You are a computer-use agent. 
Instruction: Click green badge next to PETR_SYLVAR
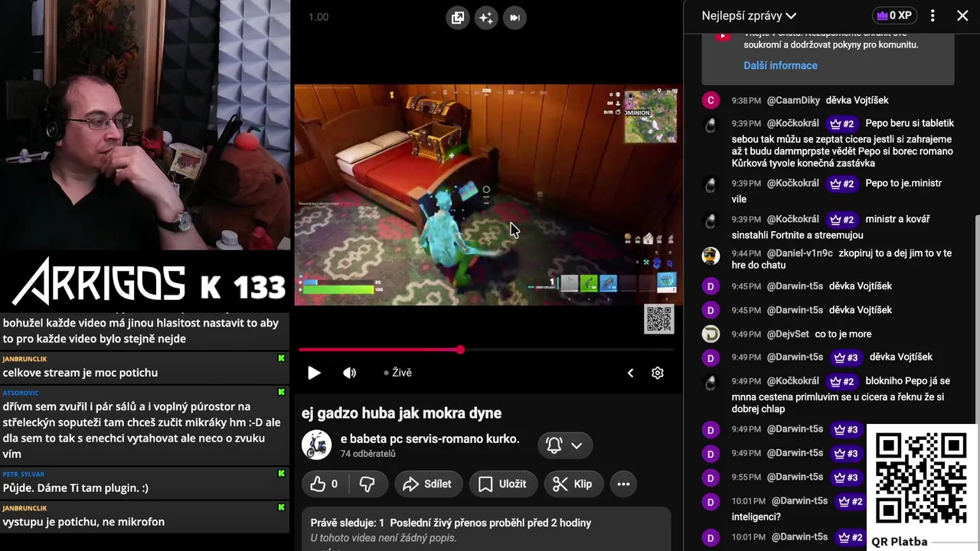(281, 473)
